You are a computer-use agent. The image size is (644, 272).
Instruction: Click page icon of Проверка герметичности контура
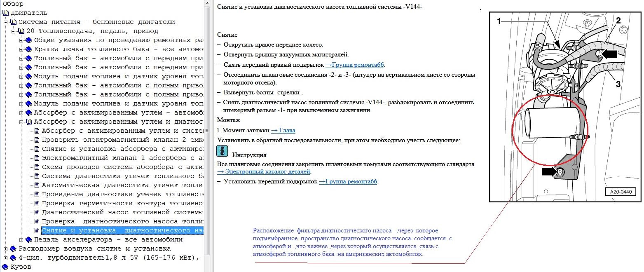click(x=37, y=204)
